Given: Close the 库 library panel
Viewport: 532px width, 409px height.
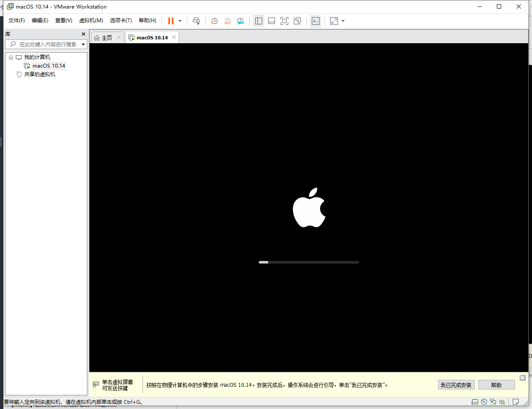Looking at the screenshot, I should click(84, 34).
